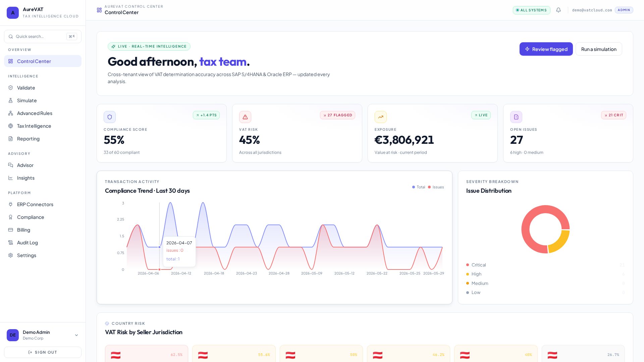Click the compliance score shield icon
This screenshot has height=362, width=644.
pyautogui.click(x=110, y=117)
